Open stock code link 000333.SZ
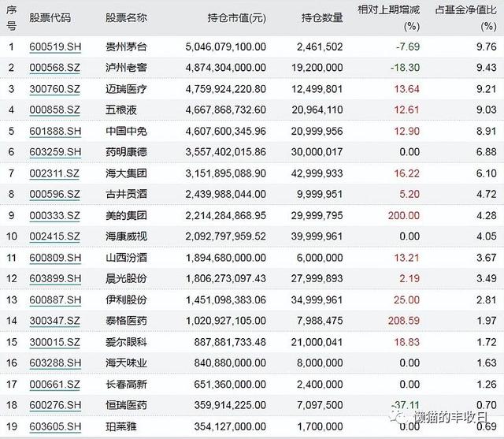The height and width of the screenshot is (439, 504). pos(54,216)
